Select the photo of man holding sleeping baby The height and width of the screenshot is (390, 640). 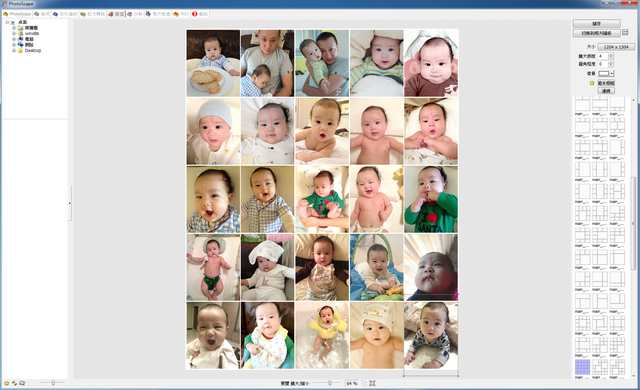[x=267, y=63]
